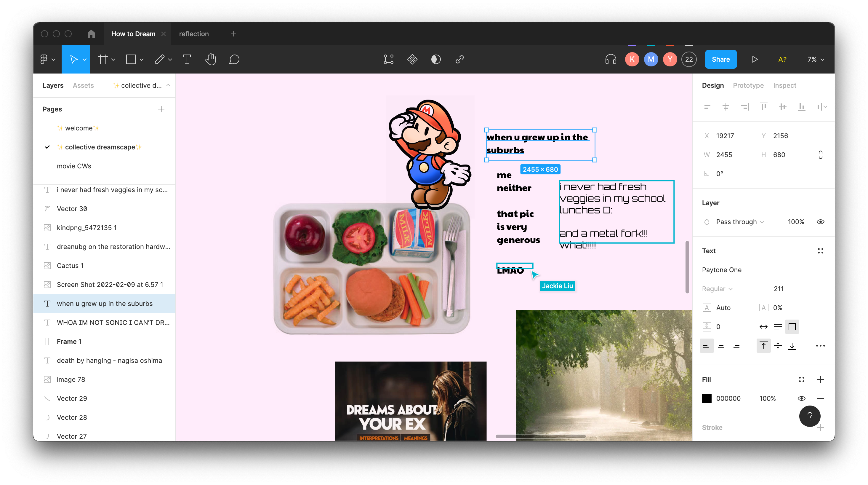Toggle constrain proportions lock
868x485 pixels.
(820, 155)
